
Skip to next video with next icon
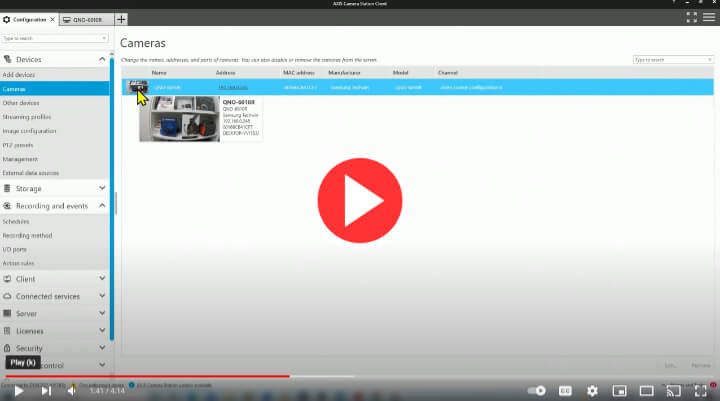(45, 390)
